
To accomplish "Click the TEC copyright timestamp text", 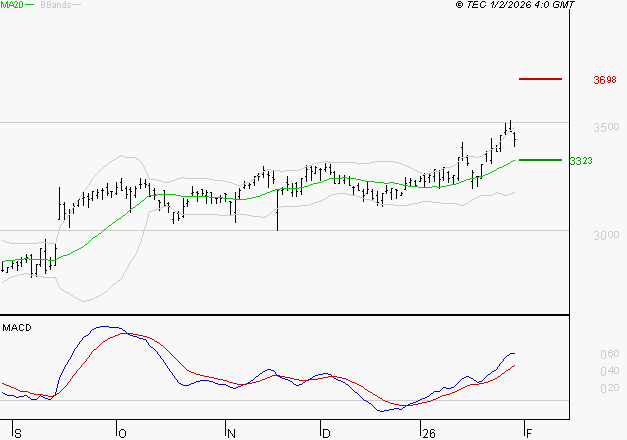I will pyautogui.click(x=515, y=5).
